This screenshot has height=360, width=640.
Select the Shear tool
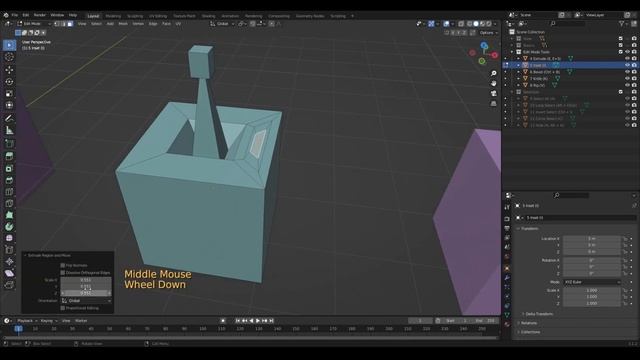(9, 273)
